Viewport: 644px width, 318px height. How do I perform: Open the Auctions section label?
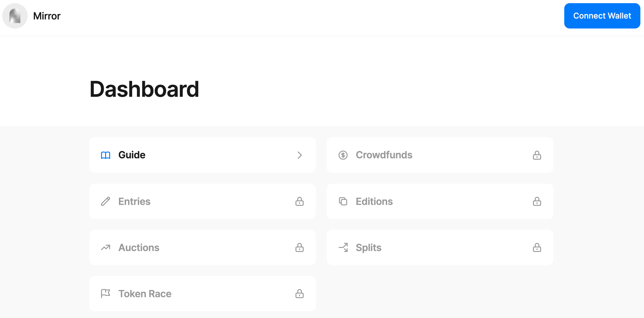(x=139, y=248)
